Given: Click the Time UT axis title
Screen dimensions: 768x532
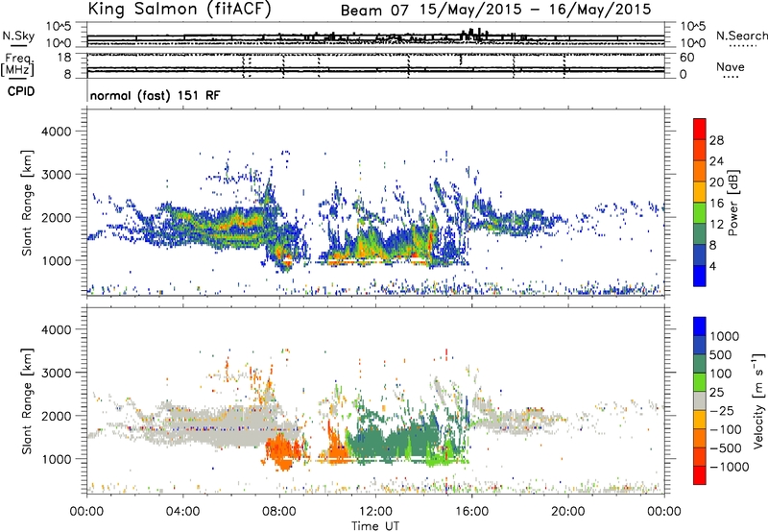Looking at the screenshot, I should pos(375,526).
